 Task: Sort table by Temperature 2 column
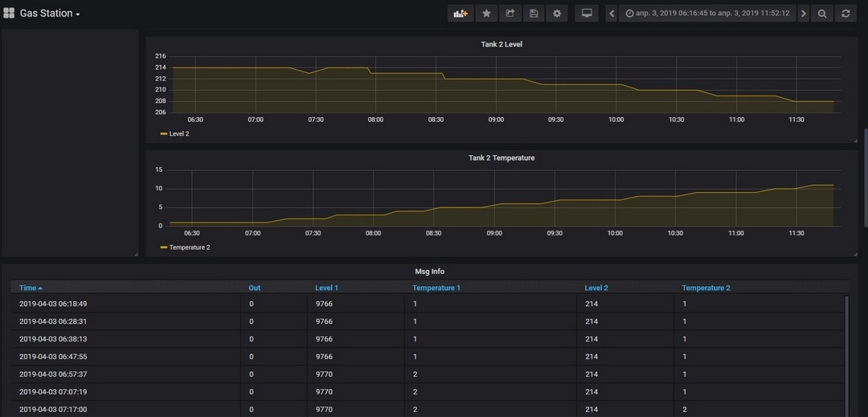(x=706, y=288)
